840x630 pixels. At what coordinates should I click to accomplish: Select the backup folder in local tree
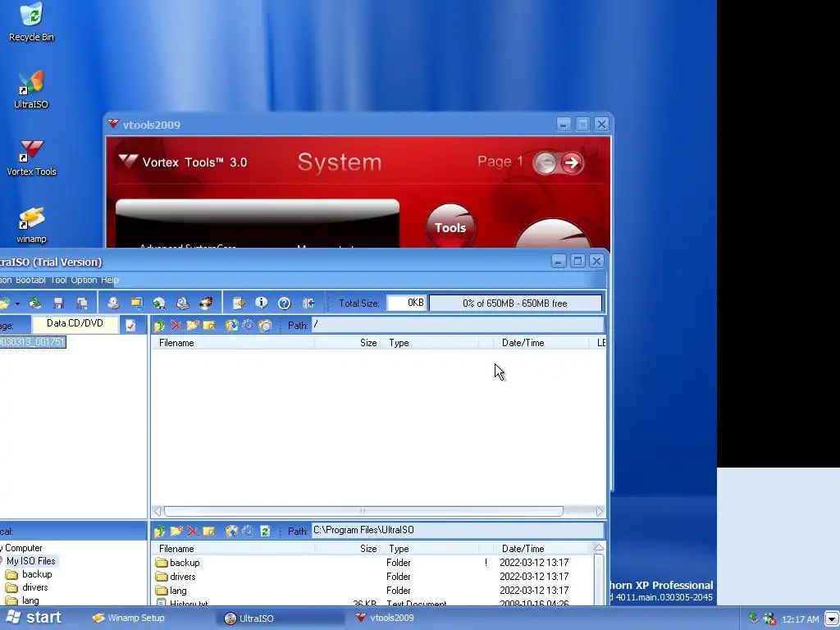[37, 574]
